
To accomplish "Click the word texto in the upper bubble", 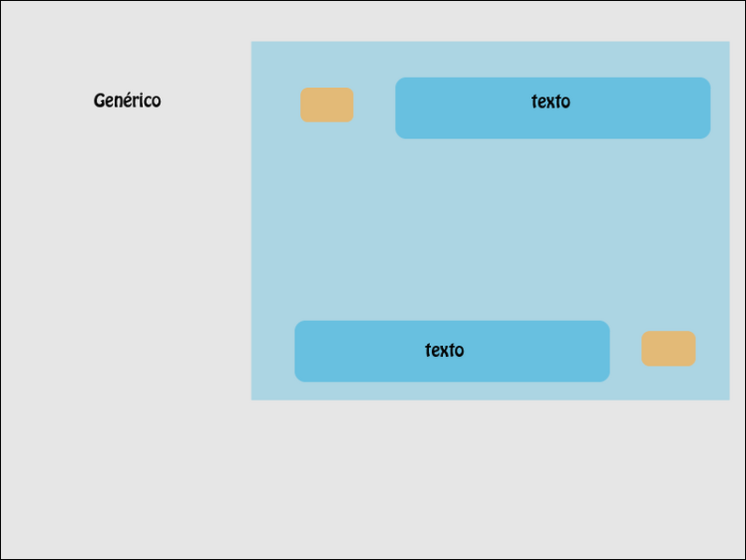I will click(551, 102).
